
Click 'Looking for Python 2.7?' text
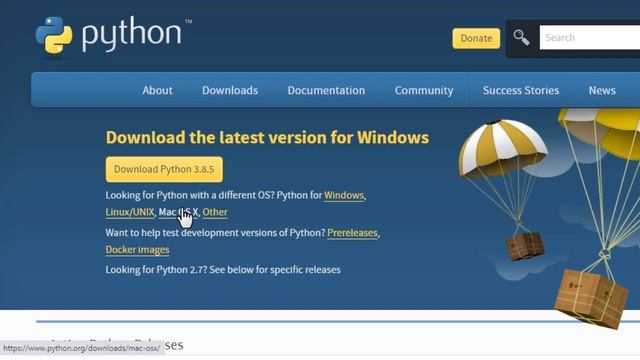[156, 270]
